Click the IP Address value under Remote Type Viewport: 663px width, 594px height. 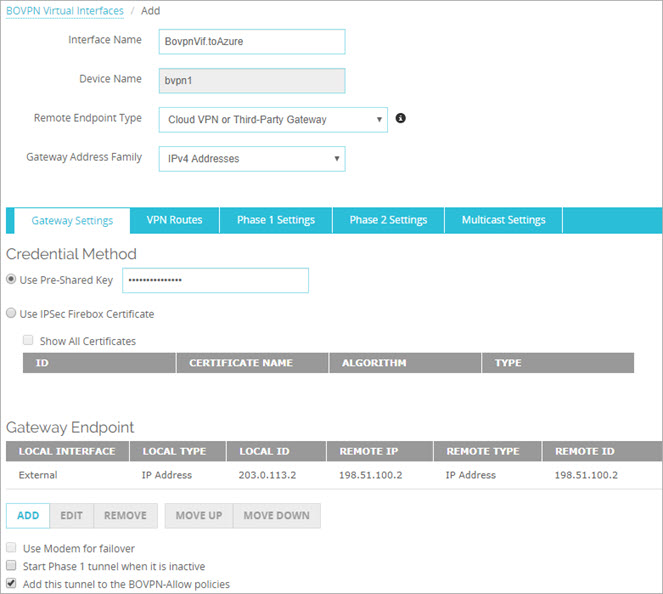tap(471, 475)
